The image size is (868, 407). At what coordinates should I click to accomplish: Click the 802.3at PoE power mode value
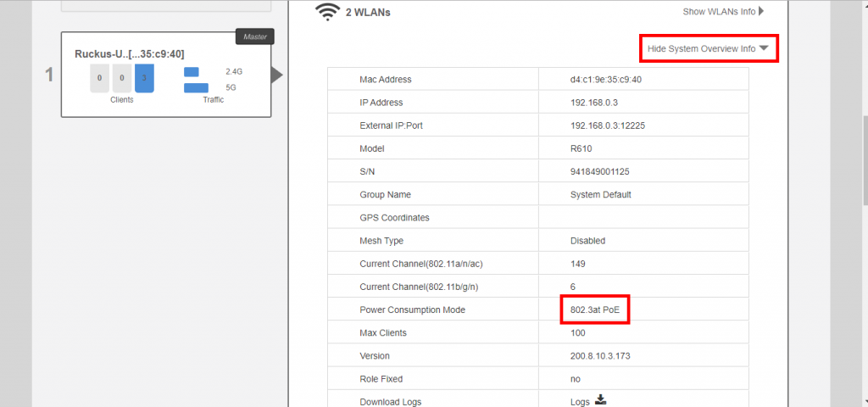click(x=595, y=310)
